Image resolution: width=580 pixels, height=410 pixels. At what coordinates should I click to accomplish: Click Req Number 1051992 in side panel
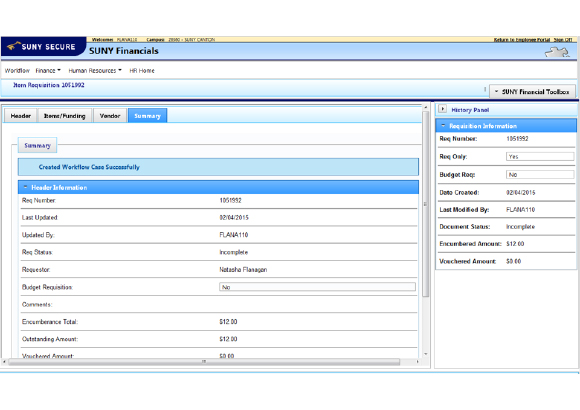pos(517,138)
